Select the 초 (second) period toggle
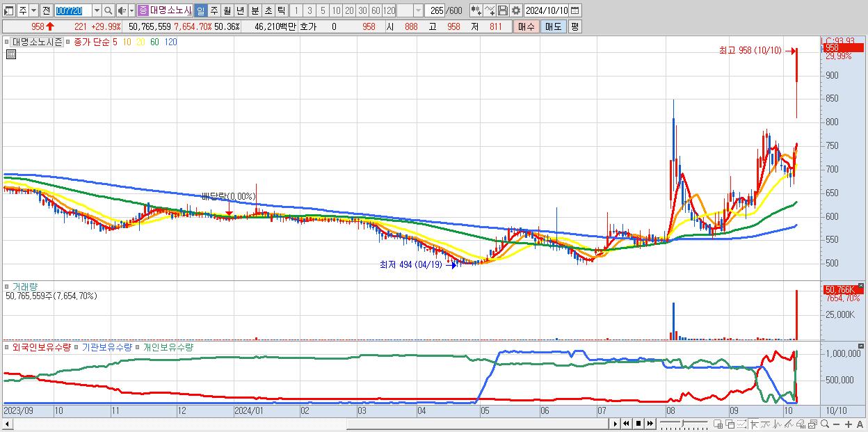 point(268,10)
